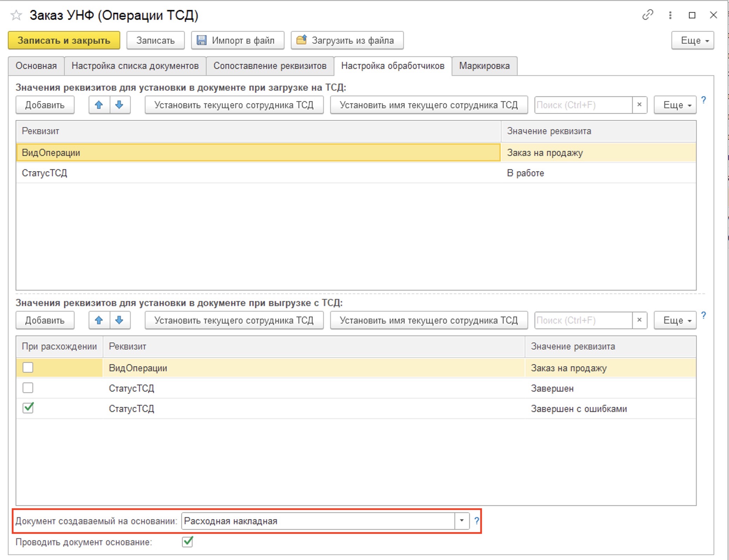Image resolution: width=729 pixels, height=560 pixels.
Task: Click Импорт в файл button
Action: pyautogui.click(x=238, y=40)
